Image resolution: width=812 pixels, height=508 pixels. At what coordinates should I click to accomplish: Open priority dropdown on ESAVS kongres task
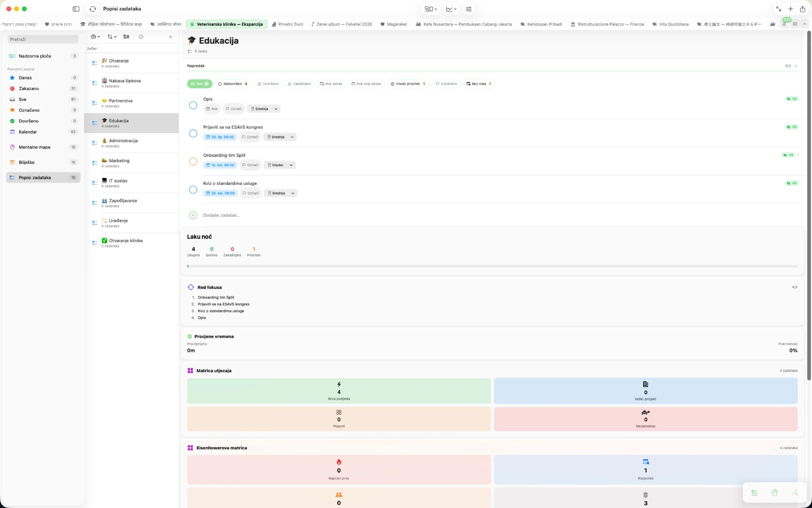pos(280,137)
